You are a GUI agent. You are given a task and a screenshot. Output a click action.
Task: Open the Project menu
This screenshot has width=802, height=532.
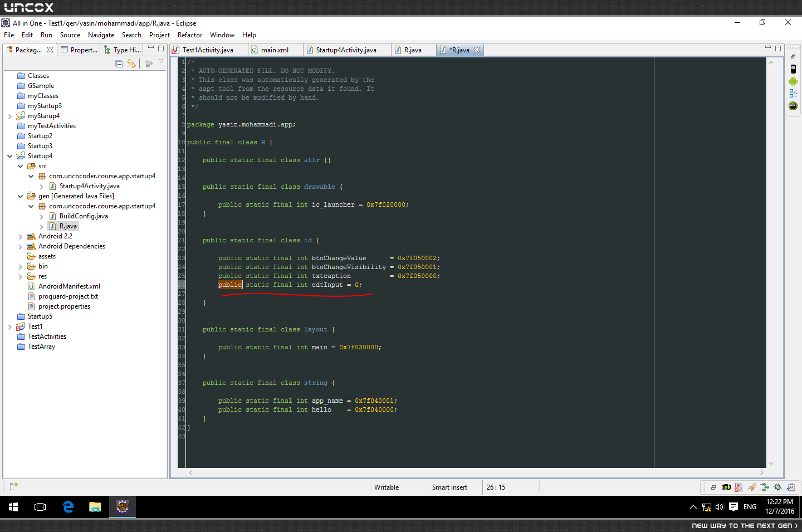[x=159, y=35]
